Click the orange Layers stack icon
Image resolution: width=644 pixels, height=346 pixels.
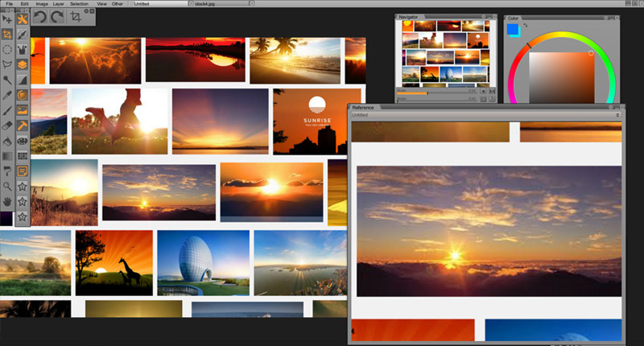23,64
